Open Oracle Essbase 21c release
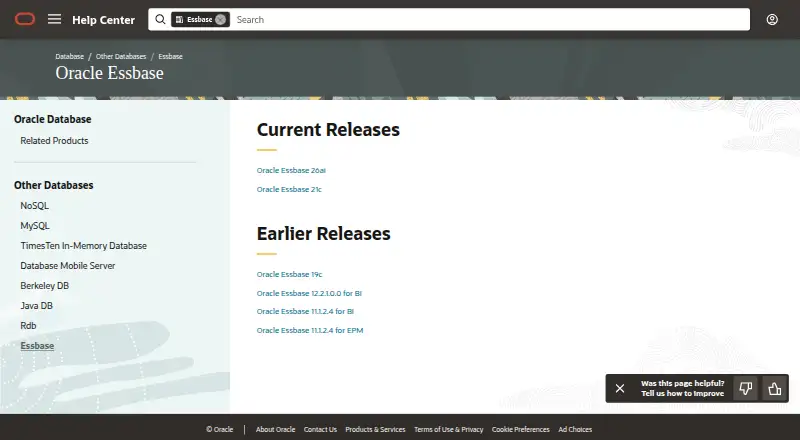800x440 pixels. click(x=289, y=189)
